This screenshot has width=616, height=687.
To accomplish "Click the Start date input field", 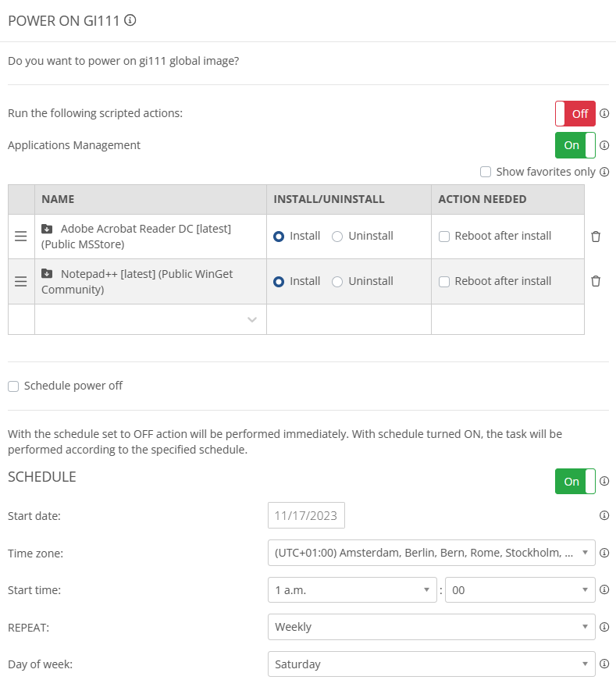I will pos(306,516).
